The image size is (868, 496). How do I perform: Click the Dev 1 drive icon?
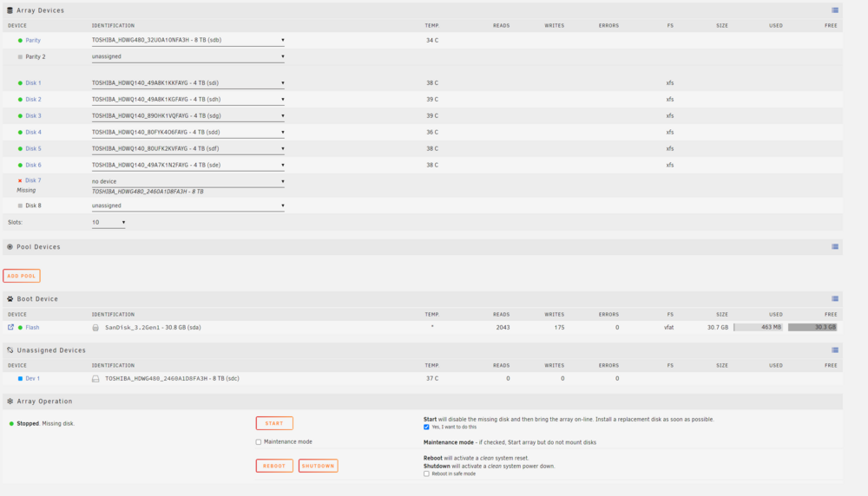click(x=95, y=379)
